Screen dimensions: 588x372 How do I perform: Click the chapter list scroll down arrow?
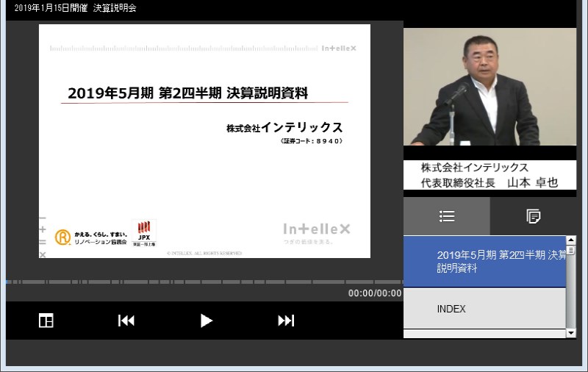point(571,332)
